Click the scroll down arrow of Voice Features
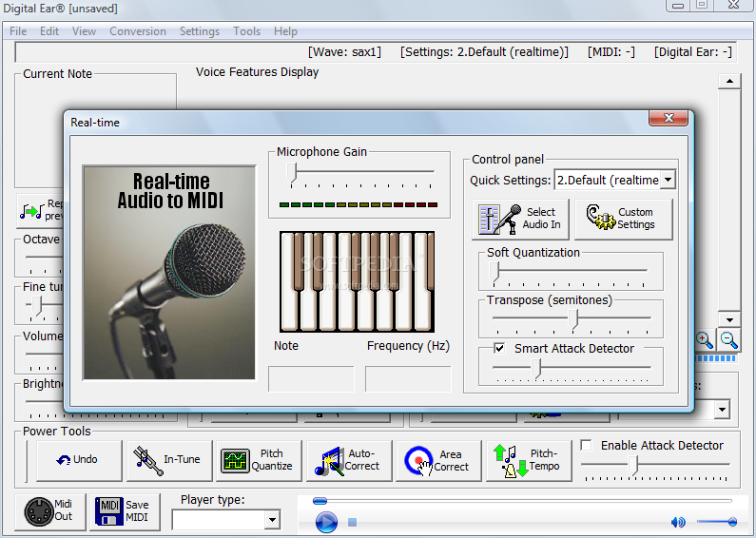The width and height of the screenshot is (756, 538). 729,319
